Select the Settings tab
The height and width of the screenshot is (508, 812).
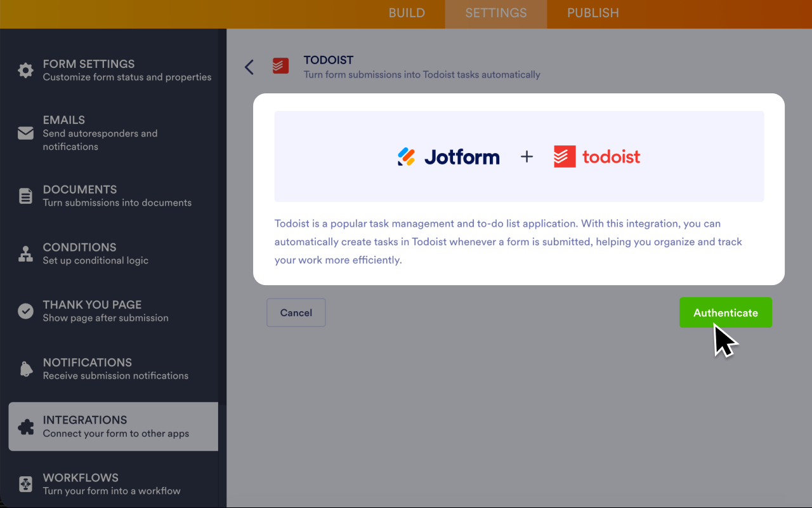click(495, 13)
